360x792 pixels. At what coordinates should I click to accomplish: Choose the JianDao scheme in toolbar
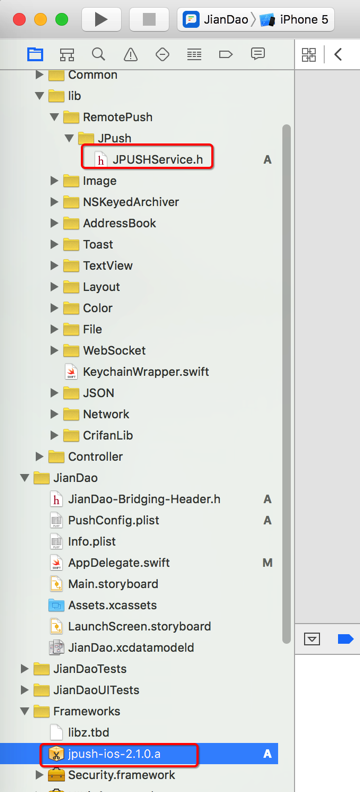[x=216, y=20]
